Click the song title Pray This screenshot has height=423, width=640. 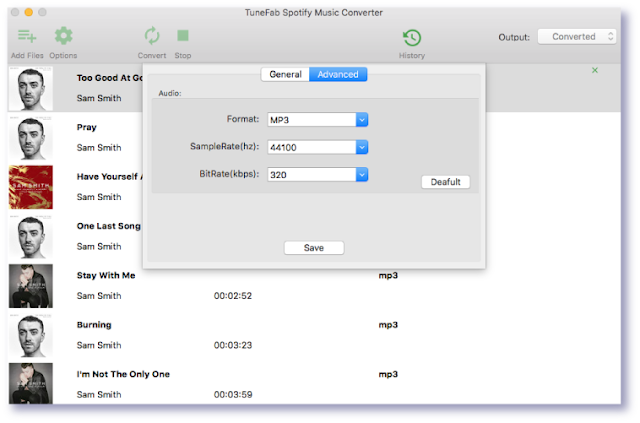tap(87, 127)
